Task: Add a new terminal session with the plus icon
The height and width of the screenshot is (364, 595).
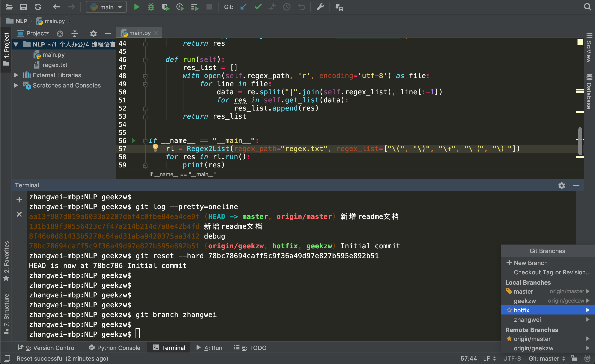Action: click(x=19, y=200)
